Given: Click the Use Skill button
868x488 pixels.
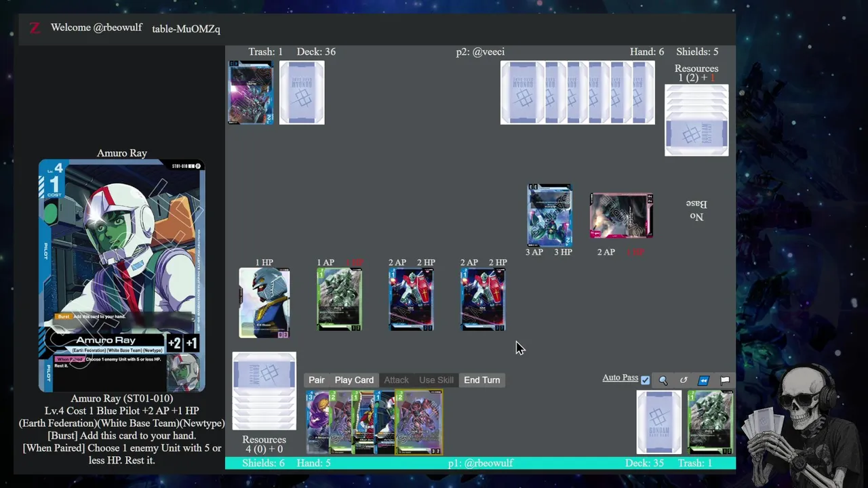Looking at the screenshot, I should pyautogui.click(x=436, y=380).
